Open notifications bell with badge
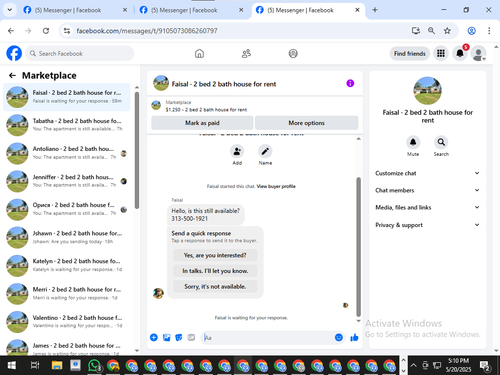The height and width of the screenshot is (375, 500). pyautogui.click(x=460, y=53)
